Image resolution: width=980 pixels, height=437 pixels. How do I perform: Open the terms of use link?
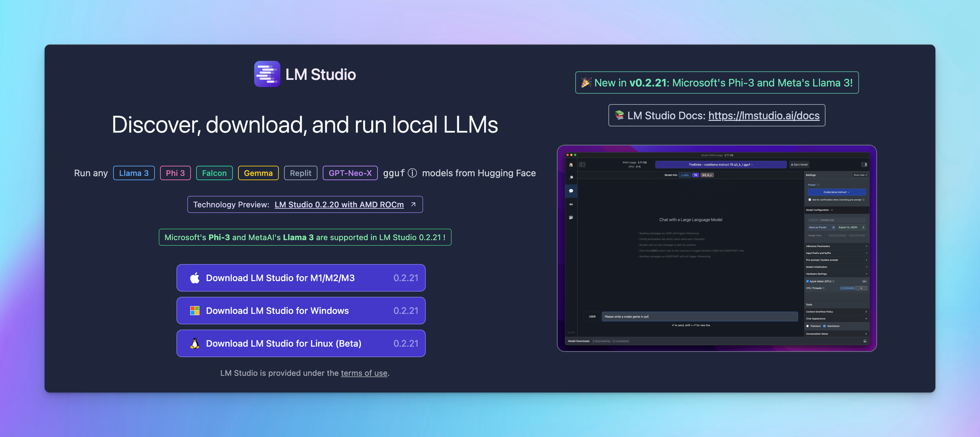[x=364, y=373]
